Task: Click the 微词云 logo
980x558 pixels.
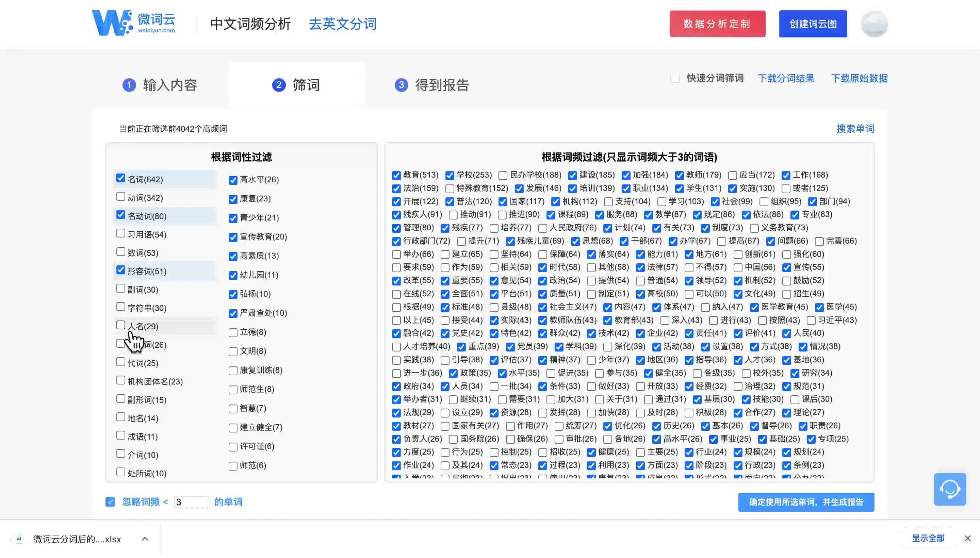Action: click(133, 23)
